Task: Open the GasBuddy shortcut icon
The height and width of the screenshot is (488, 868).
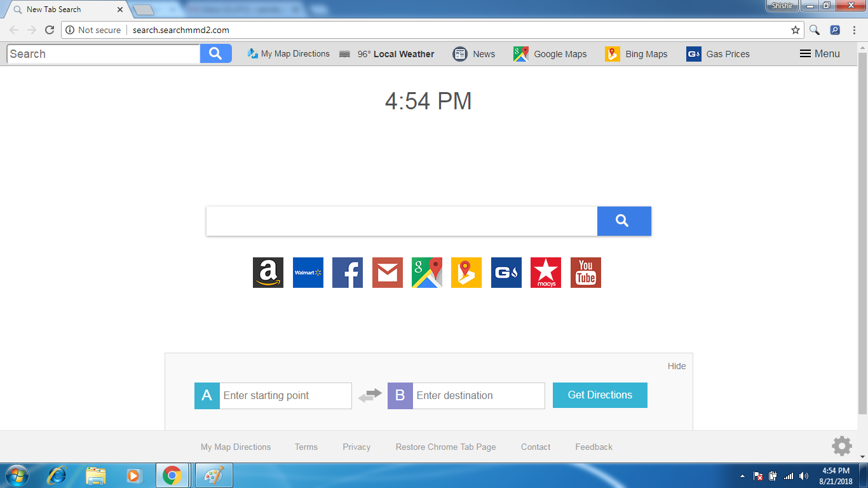Action: click(506, 272)
